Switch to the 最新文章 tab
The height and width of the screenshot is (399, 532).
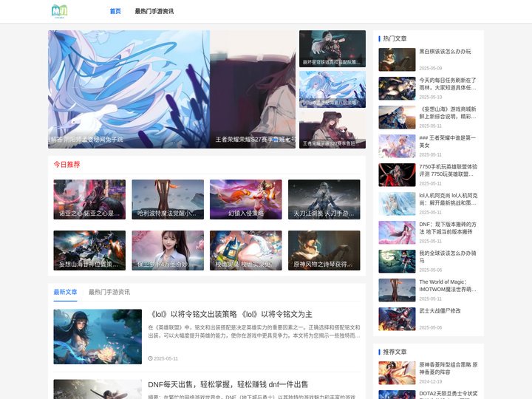(65, 292)
